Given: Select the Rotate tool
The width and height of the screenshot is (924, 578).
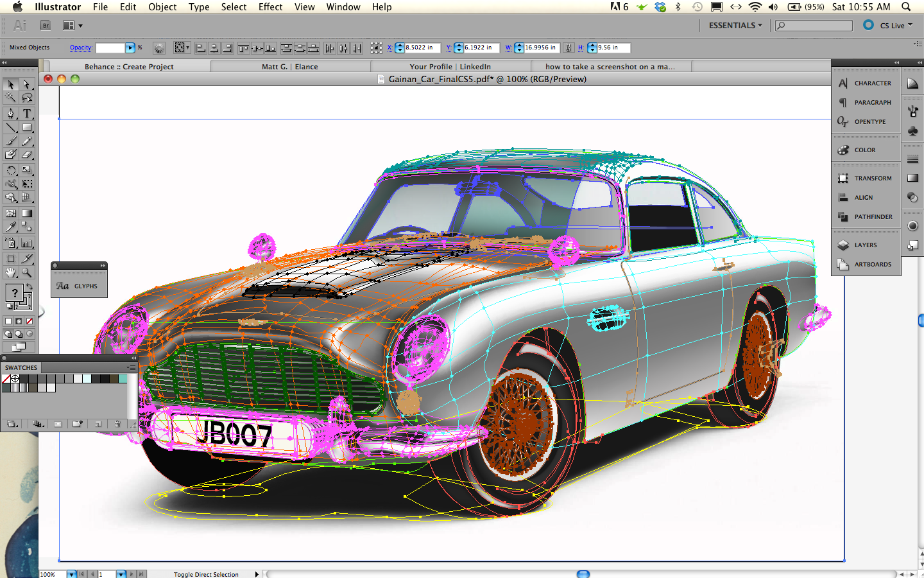Looking at the screenshot, I should tap(11, 170).
